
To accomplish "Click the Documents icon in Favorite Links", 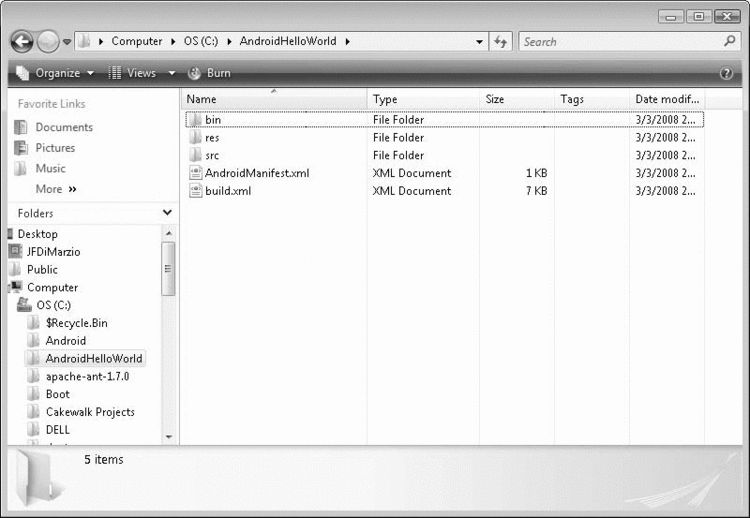I will (21, 127).
